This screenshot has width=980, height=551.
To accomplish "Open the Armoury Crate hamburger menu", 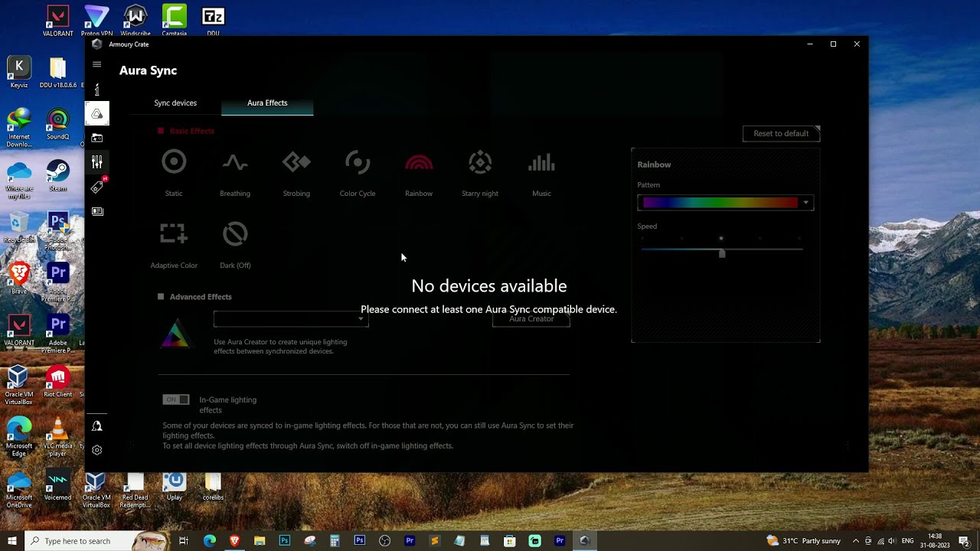I will (x=96, y=64).
